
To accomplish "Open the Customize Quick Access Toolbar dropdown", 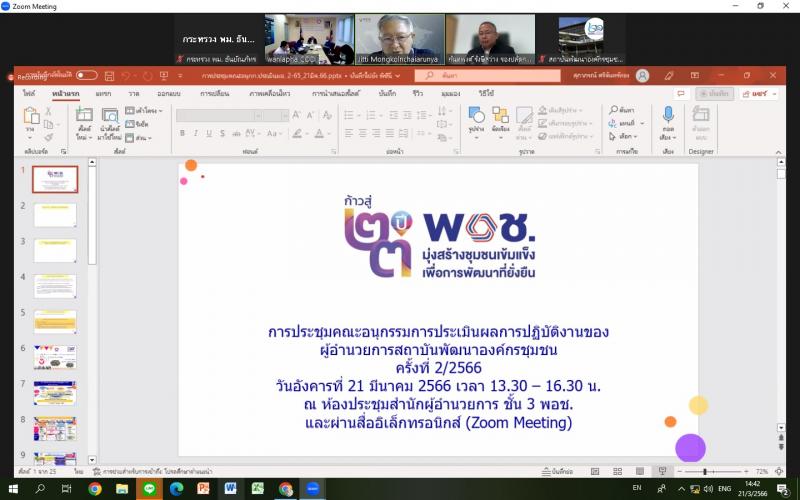I will click(x=180, y=76).
